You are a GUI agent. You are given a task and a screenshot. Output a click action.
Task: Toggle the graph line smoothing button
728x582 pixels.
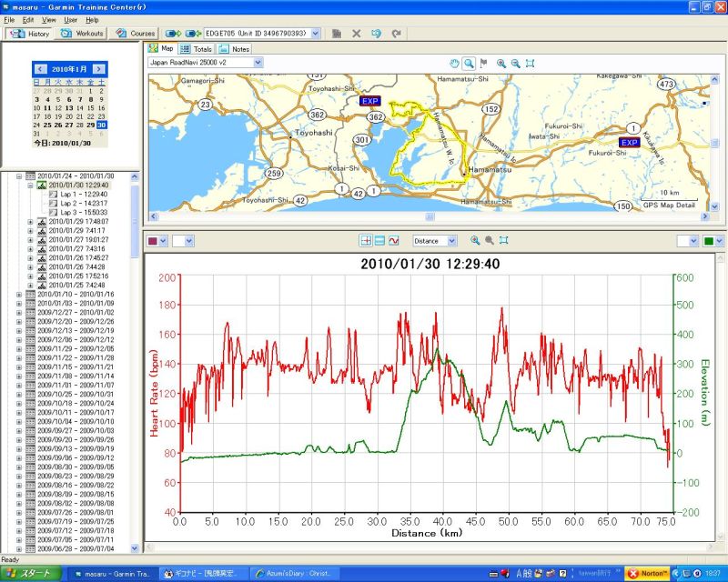pyautogui.click(x=394, y=240)
